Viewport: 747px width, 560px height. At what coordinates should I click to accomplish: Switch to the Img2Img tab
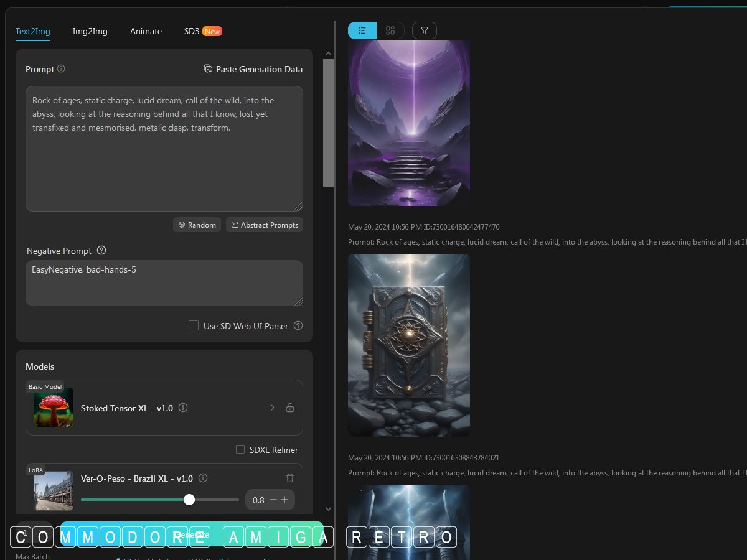[x=90, y=31]
